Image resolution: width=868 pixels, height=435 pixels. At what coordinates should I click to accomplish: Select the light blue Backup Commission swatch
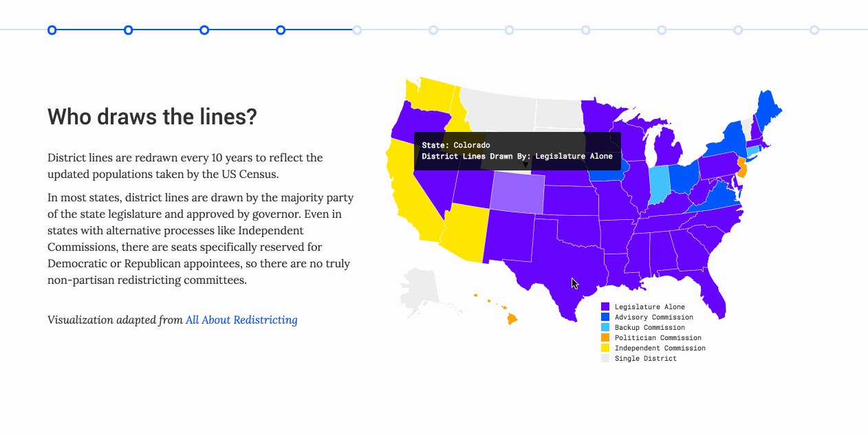click(x=605, y=327)
